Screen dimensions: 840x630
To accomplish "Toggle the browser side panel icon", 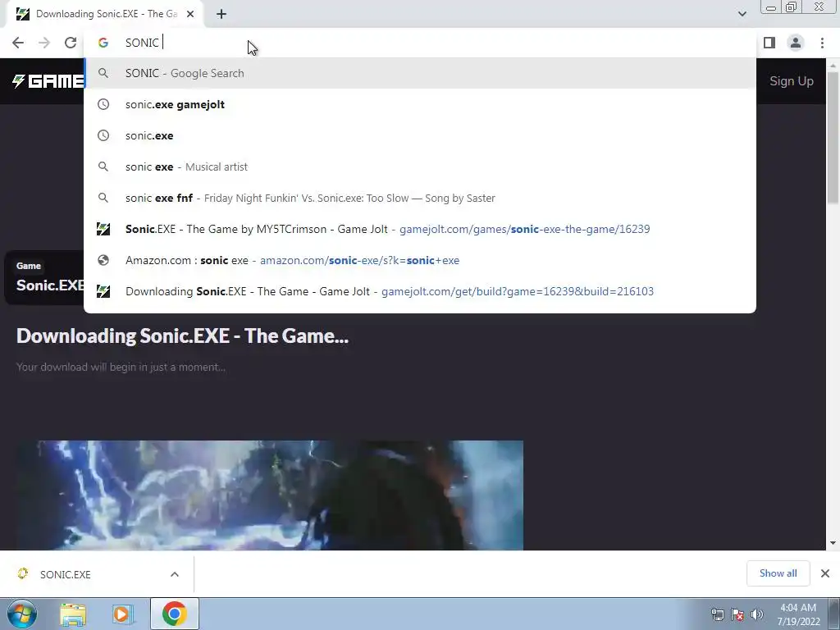I will [x=769, y=43].
